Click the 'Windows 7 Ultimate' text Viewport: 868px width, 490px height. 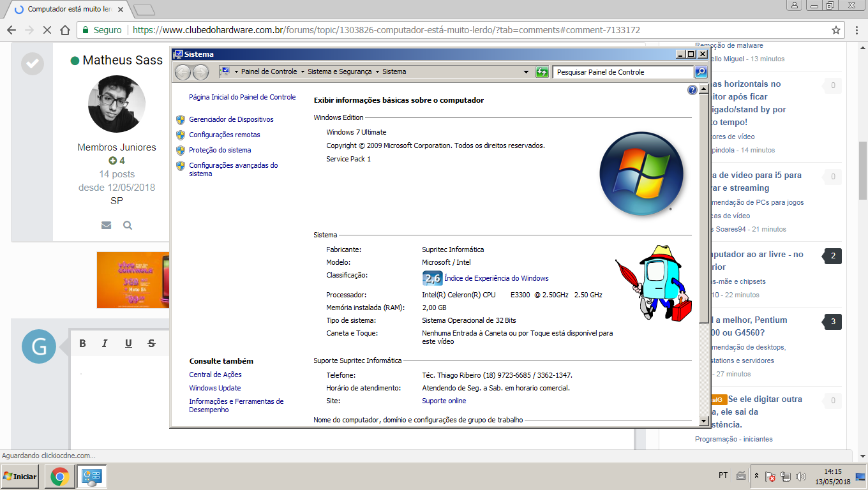tap(356, 132)
